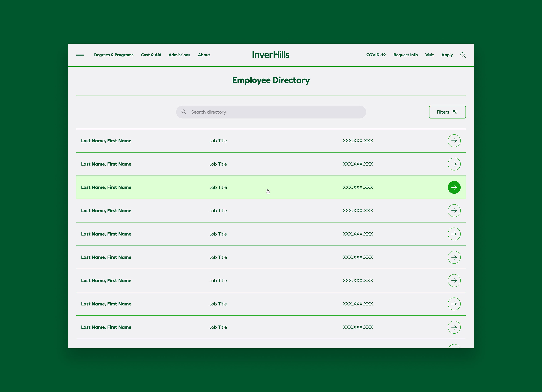
Task: Click the arrow button in ninth row
Action: (454, 327)
